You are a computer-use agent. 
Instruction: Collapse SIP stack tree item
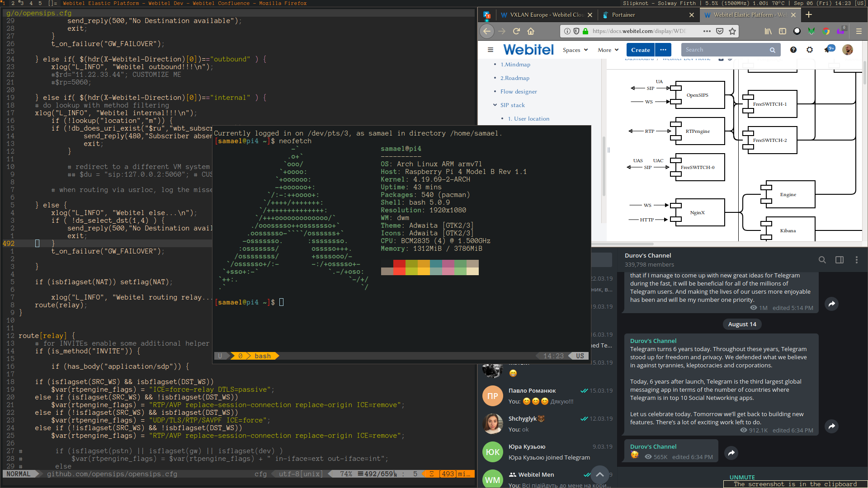click(495, 105)
